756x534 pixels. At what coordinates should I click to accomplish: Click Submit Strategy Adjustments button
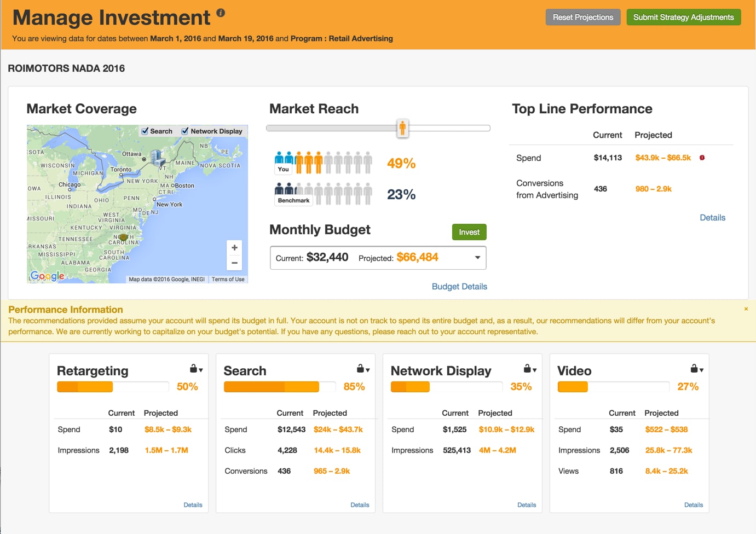[683, 17]
